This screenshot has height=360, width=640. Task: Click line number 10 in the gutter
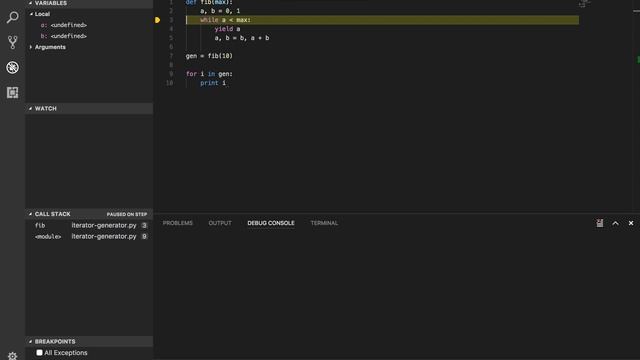[169, 83]
